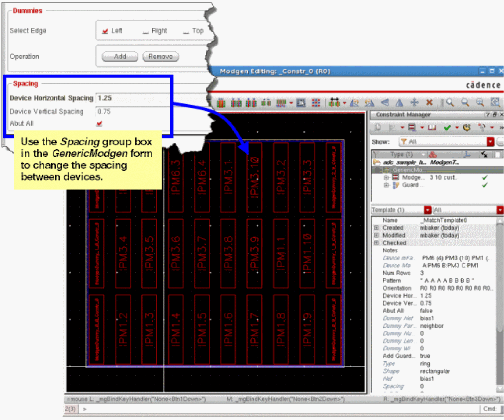The height and width of the screenshot is (420, 504).
Task: Expand the Guard constraint tree row
Action: click(x=386, y=185)
